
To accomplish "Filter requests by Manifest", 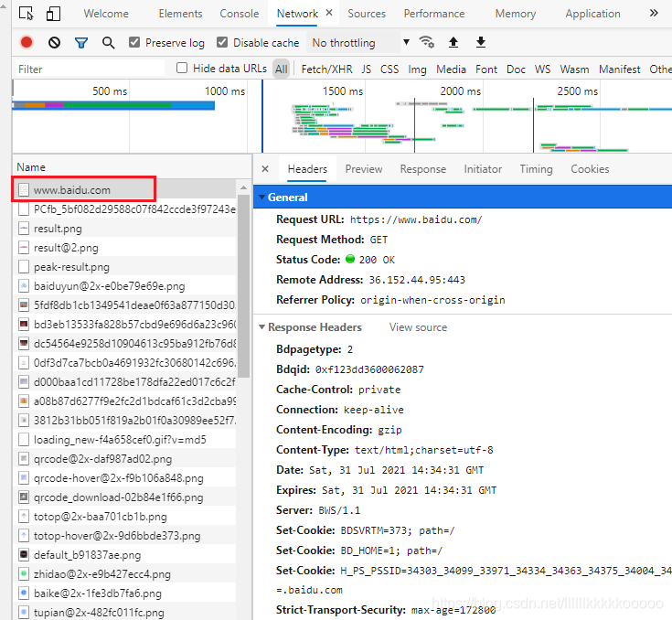I will pyautogui.click(x=619, y=69).
